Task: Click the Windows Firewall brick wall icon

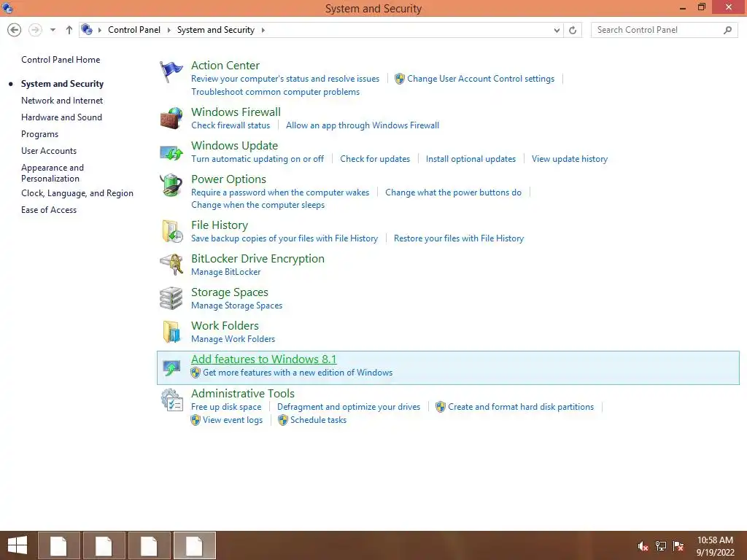Action: [171, 118]
